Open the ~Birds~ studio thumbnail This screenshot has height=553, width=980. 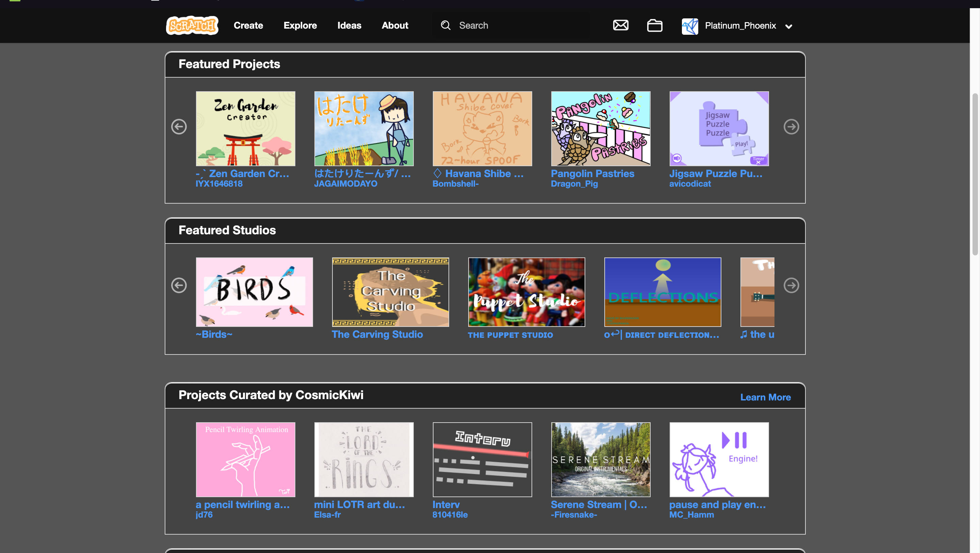(254, 292)
